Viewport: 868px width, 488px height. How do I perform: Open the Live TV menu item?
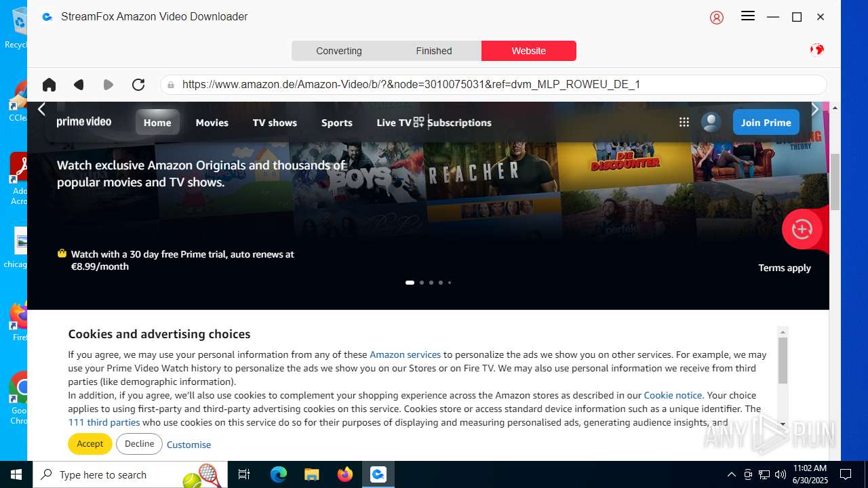[x=394, y=123]
